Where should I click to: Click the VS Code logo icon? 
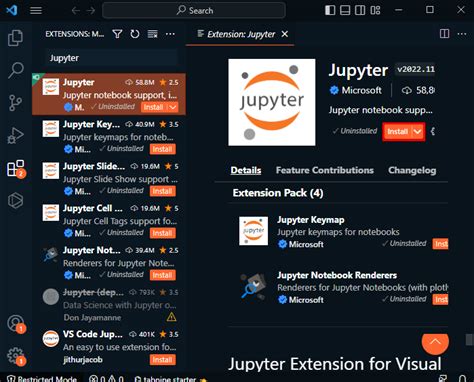[x=12, y=10]
